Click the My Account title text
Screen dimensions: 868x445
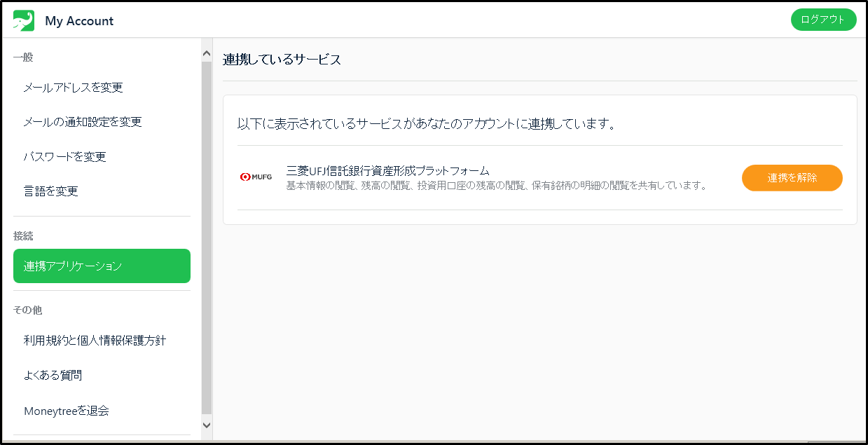tap(79, 21)
